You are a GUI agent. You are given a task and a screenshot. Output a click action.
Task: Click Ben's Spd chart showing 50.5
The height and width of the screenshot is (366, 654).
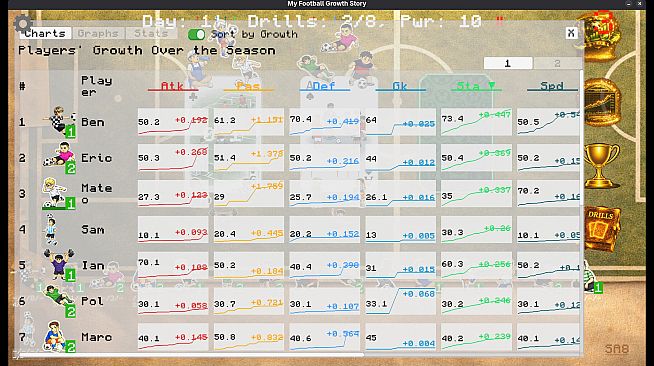click(548, 122)
